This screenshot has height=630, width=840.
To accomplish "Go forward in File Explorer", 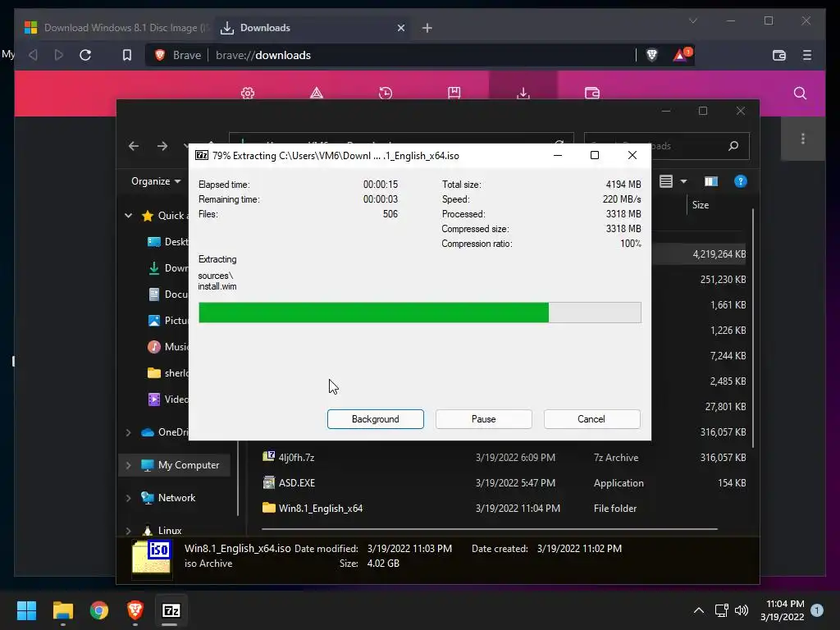I will (x=162, y=146).
